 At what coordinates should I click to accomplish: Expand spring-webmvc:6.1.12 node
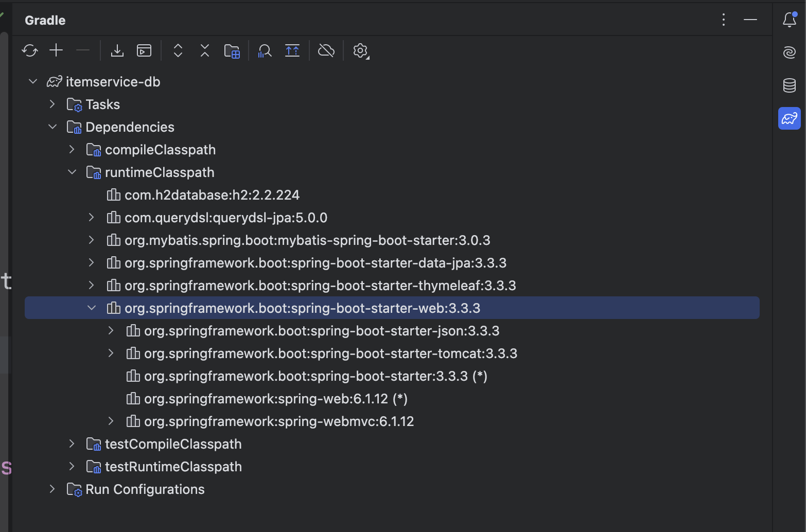[x=111, y=421]
